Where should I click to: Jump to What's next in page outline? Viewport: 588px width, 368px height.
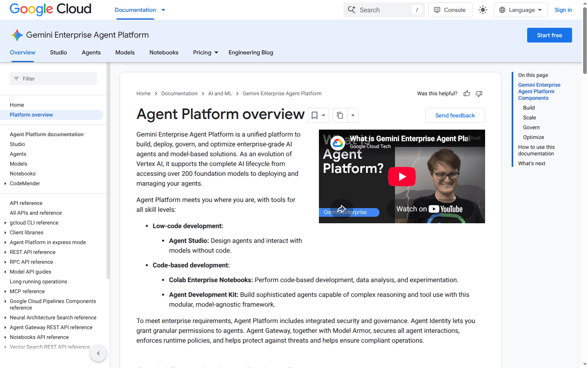tap(532, 164)
